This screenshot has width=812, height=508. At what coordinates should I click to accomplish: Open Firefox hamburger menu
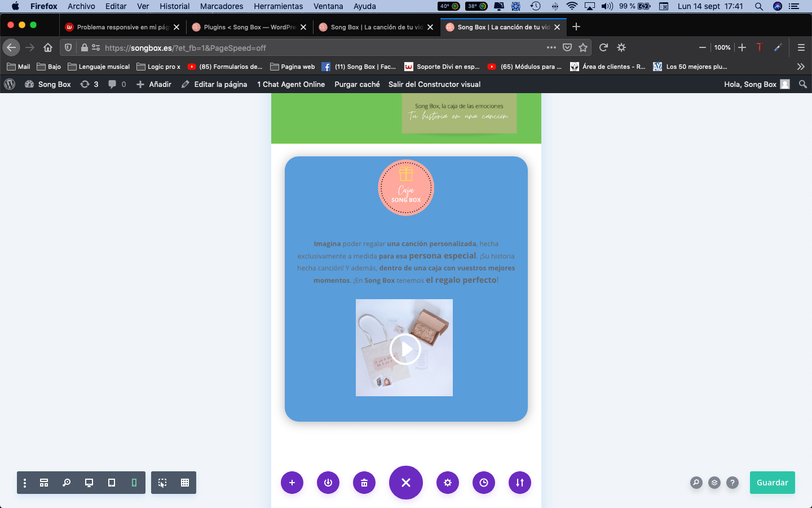pos(801,47)
